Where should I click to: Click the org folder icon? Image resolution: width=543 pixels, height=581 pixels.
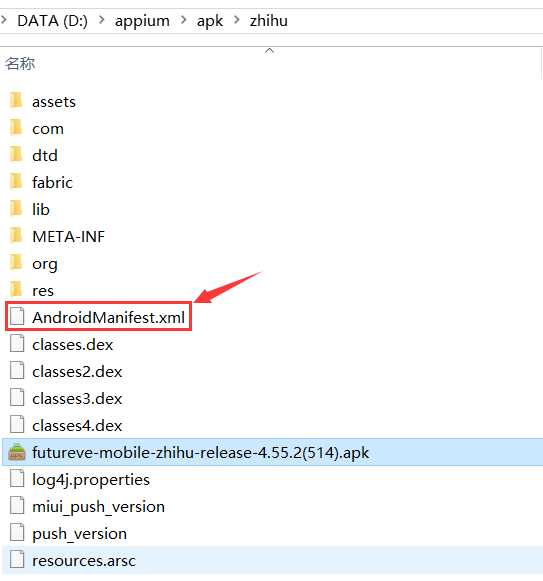click(x=16, y=263)
